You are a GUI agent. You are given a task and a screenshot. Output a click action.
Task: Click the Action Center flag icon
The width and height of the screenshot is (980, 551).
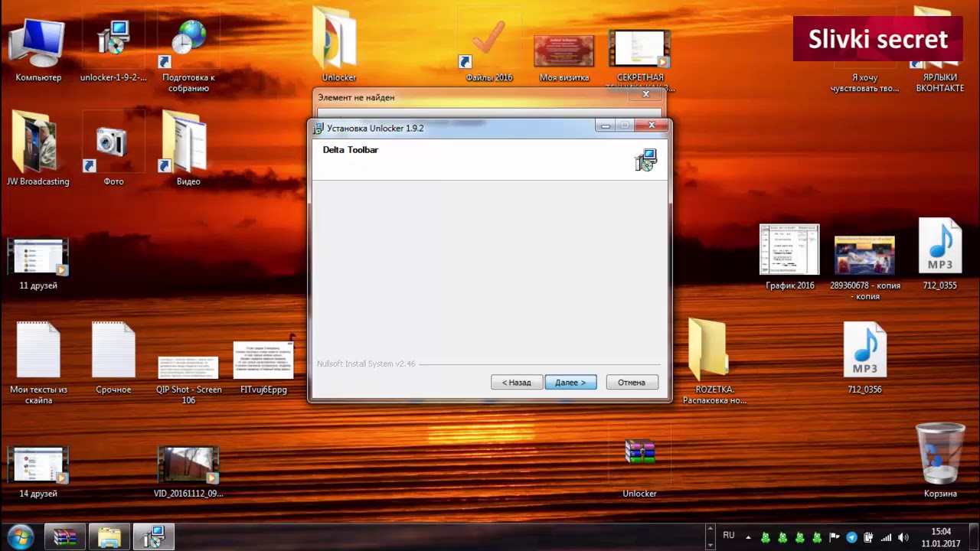[835, 537]
